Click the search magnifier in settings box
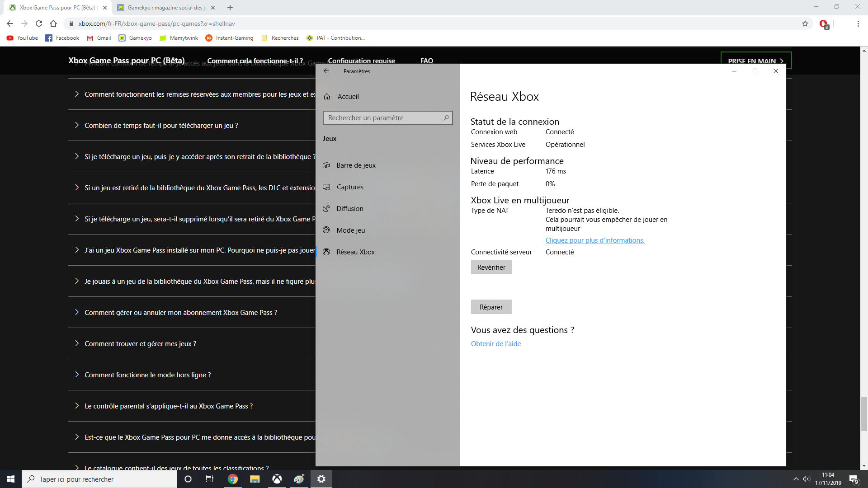 [x=446, y=118]
